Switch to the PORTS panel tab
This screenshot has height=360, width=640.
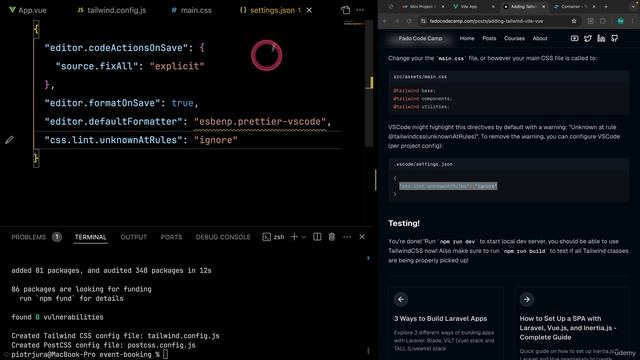pos(171,237)
